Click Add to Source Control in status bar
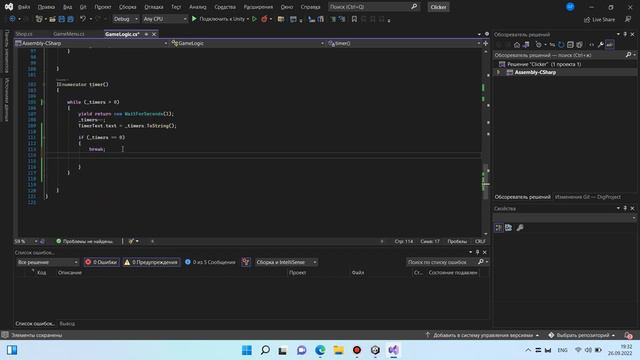The width and height of the screenshot is (640, 360). click(x=482, y=335)
